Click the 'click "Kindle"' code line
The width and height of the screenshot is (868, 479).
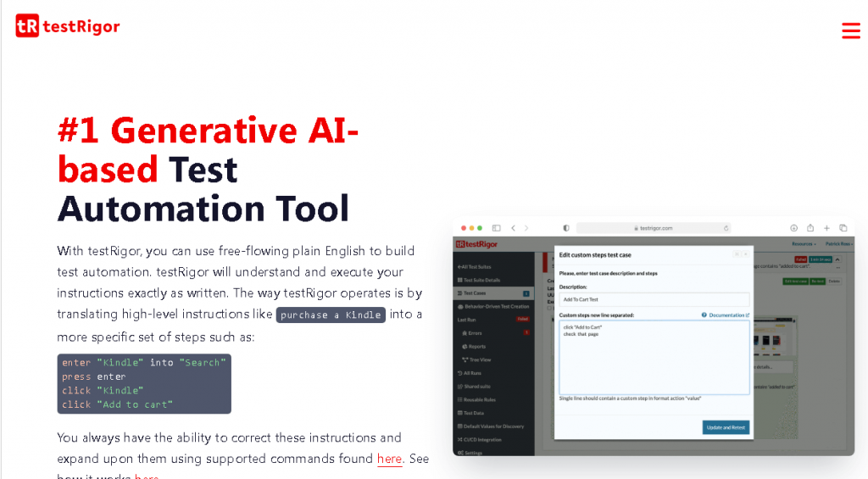coord(103,390)
